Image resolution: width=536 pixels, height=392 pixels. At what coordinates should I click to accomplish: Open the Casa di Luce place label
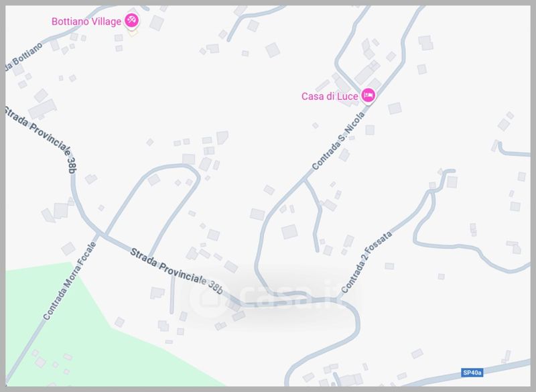[330, 96]
